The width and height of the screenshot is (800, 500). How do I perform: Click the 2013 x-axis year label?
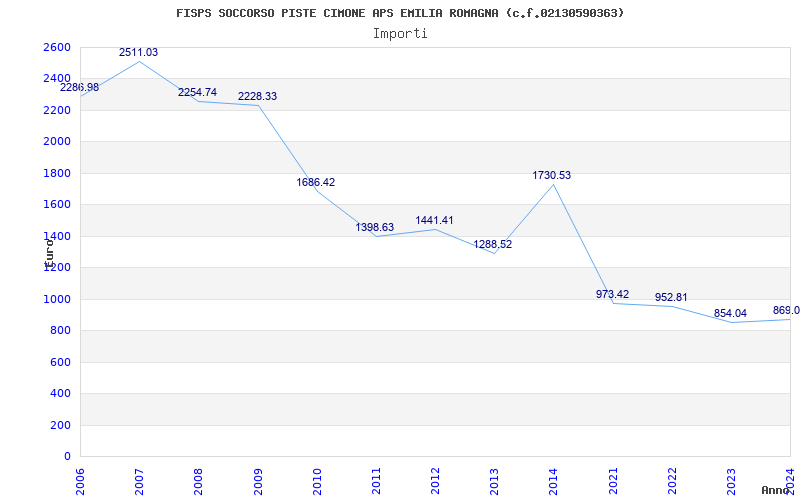point(494,481)
